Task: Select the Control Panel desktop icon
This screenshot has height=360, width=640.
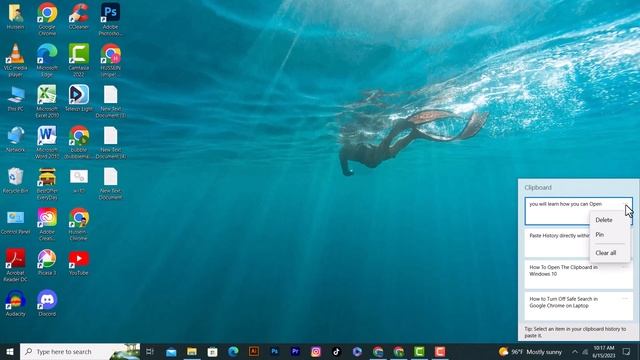Action: pos(16,222)
